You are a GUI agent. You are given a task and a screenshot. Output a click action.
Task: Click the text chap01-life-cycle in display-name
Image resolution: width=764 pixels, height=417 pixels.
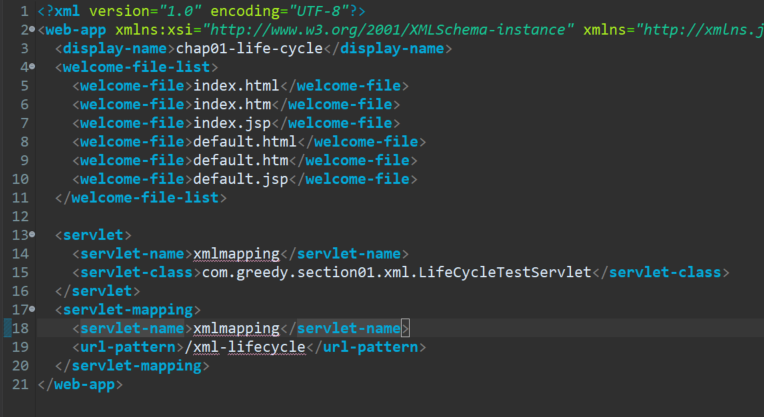pyautogui.click(x=249, y=49)
